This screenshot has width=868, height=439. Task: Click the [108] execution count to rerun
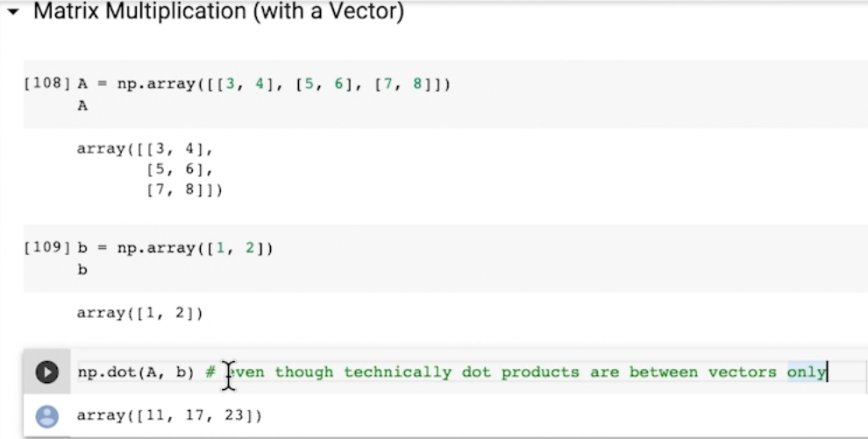47,84
